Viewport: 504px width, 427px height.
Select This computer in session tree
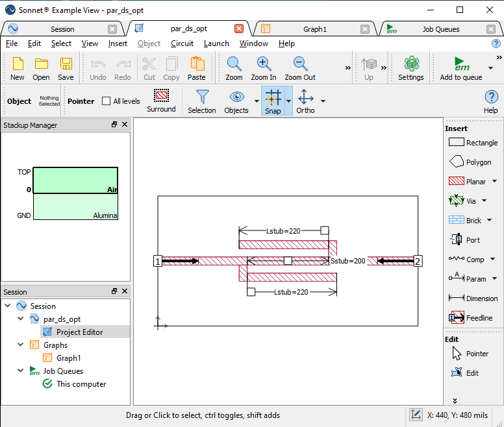[81, 384]
